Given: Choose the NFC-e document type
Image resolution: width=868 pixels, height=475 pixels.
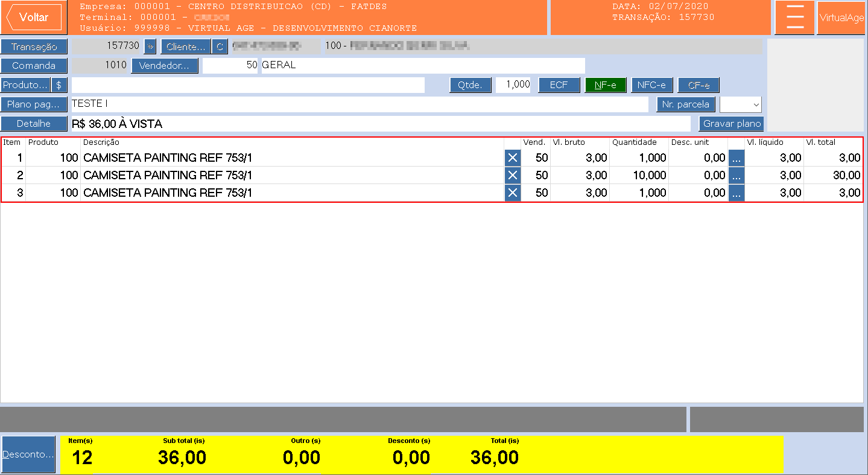Looking at the screenshot, I should 651,85.
